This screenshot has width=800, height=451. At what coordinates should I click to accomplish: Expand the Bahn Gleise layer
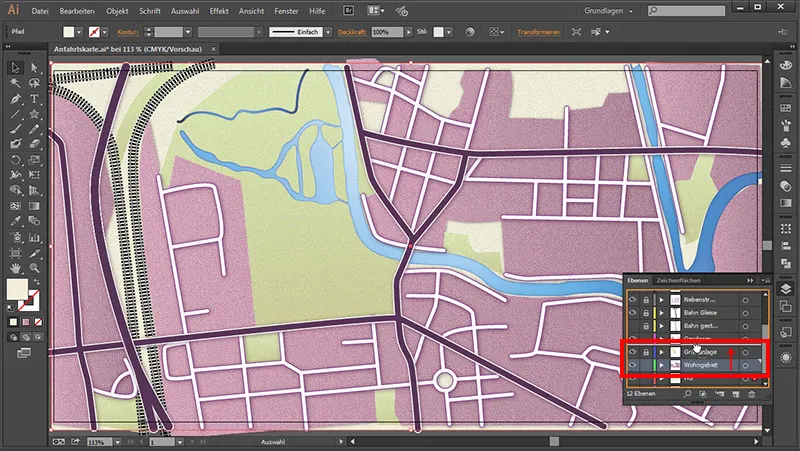[x=662, y=313]
